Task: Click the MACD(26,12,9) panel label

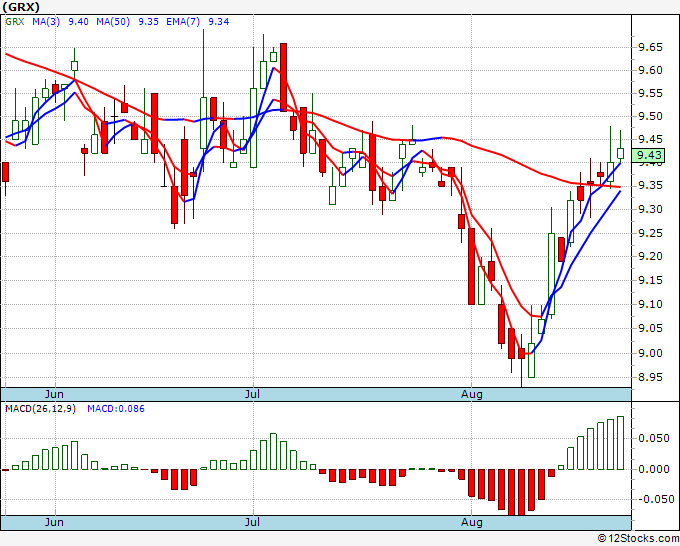Action: point(40,409)
